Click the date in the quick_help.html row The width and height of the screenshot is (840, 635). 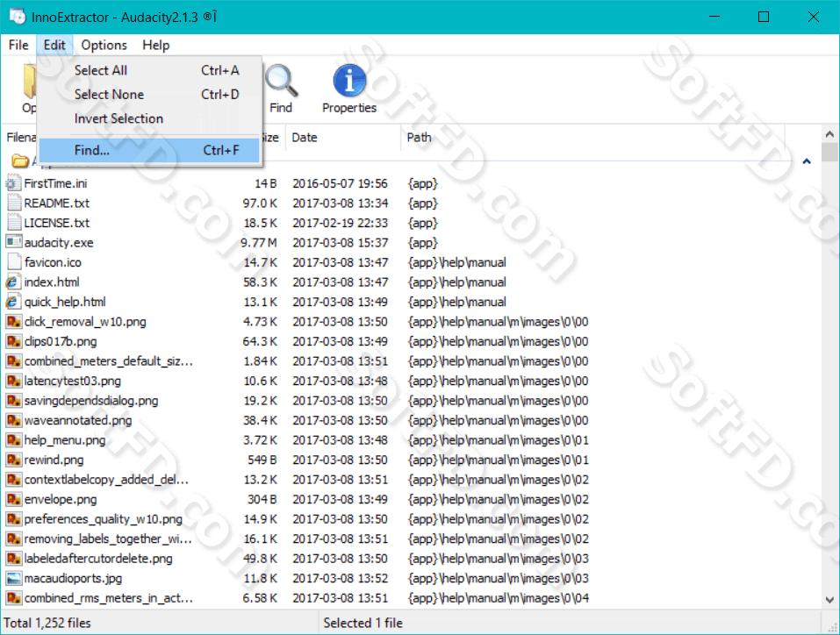[340, 302]
